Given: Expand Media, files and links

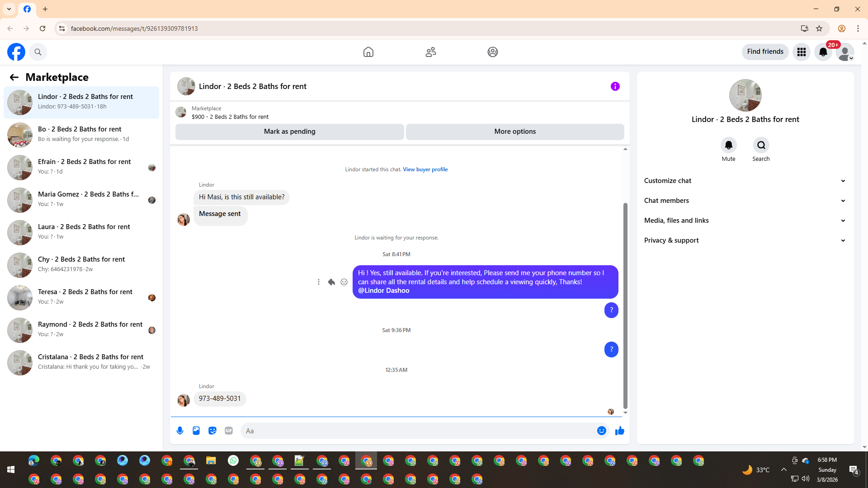Looking at the screenshot, I should tap(745, 221).
